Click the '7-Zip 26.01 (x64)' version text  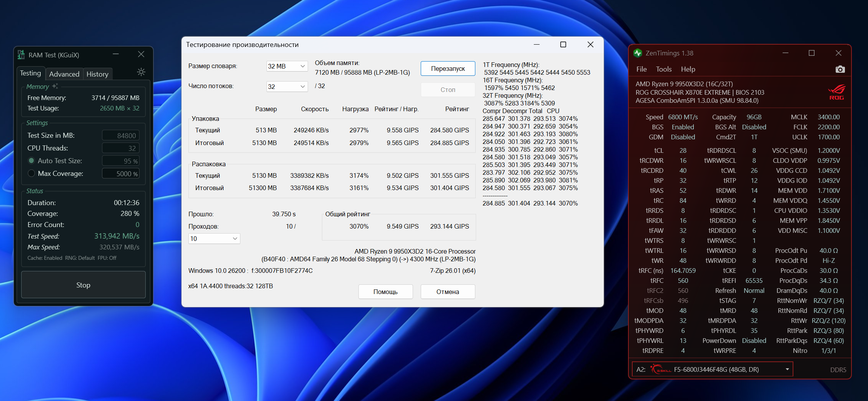coord(453,271)
